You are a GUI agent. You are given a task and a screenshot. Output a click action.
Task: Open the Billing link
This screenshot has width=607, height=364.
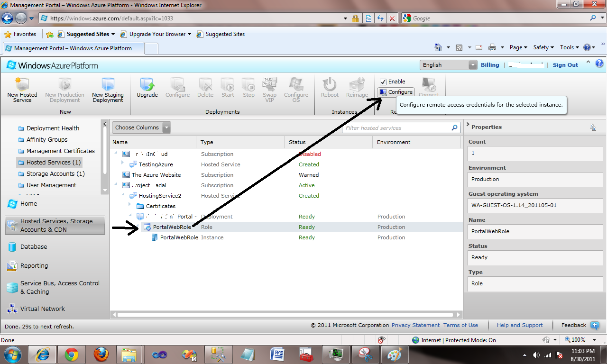[x=490, y=64]
